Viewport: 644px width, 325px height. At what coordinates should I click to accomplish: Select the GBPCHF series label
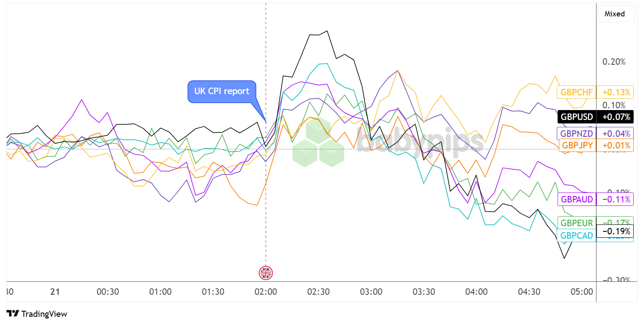(577, 92)
